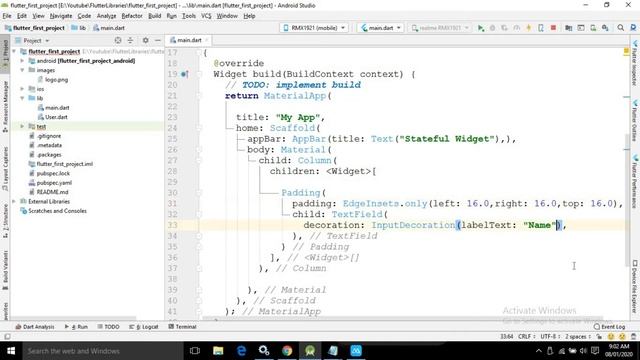
Task: Open the project structure icon in toolbar
Action: click(x=568, y=28)
